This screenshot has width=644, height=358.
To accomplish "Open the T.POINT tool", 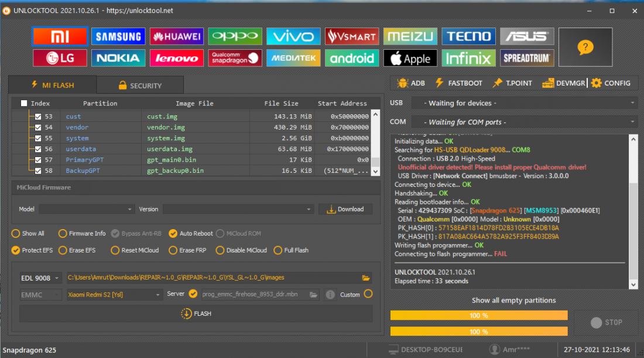I will tap(512, 83).
